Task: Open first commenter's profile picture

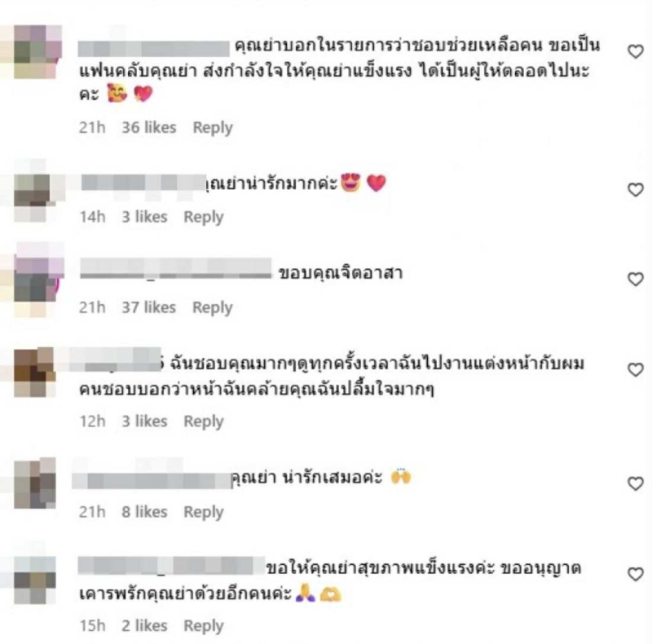Action: (37, 51)
